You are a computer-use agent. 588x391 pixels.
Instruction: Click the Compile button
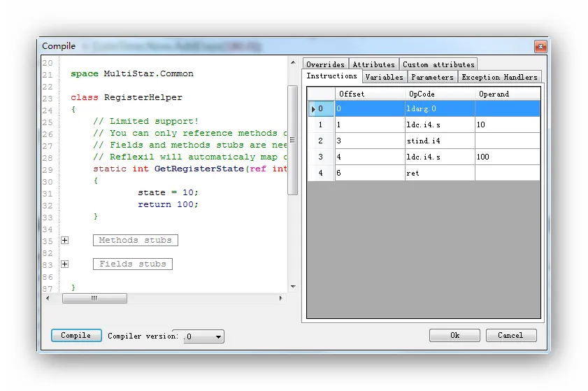click(76, 336)
